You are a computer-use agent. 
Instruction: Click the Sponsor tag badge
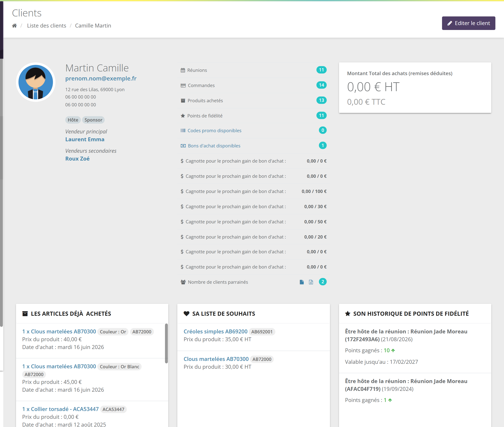coord(93,120)
